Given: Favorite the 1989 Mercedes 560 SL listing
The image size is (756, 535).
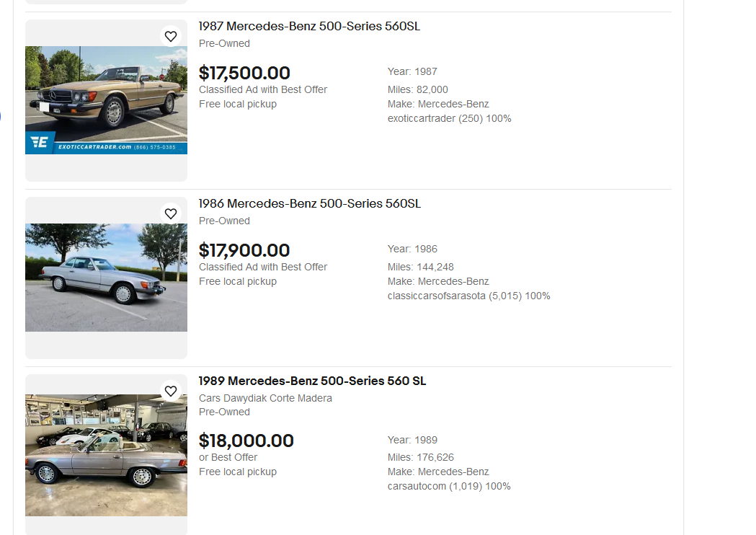Looking at the screenshot, I should tap(171, 391).
